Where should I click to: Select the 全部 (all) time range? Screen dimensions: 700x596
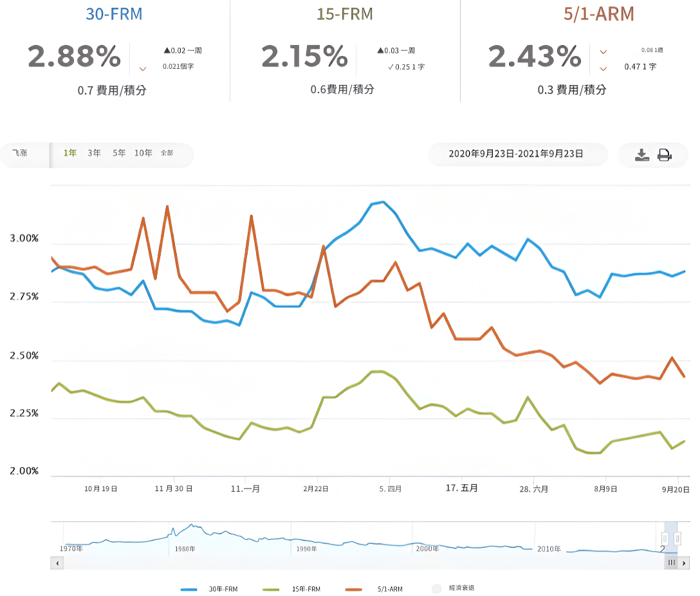click(167, 153)
